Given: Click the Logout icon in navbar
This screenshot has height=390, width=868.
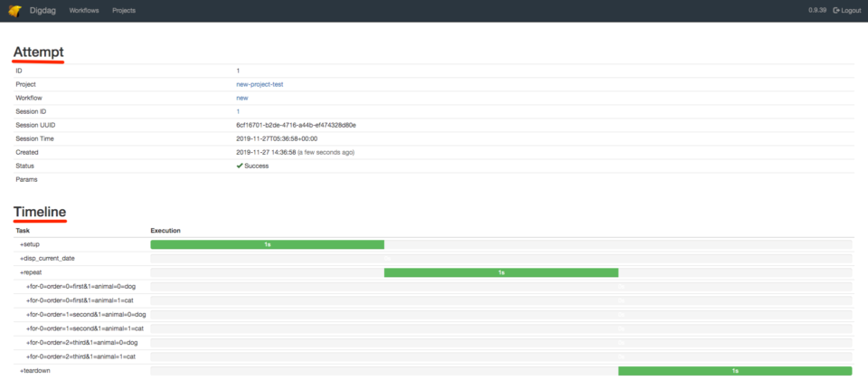Looking at the screenshot, I should [836, 10].
